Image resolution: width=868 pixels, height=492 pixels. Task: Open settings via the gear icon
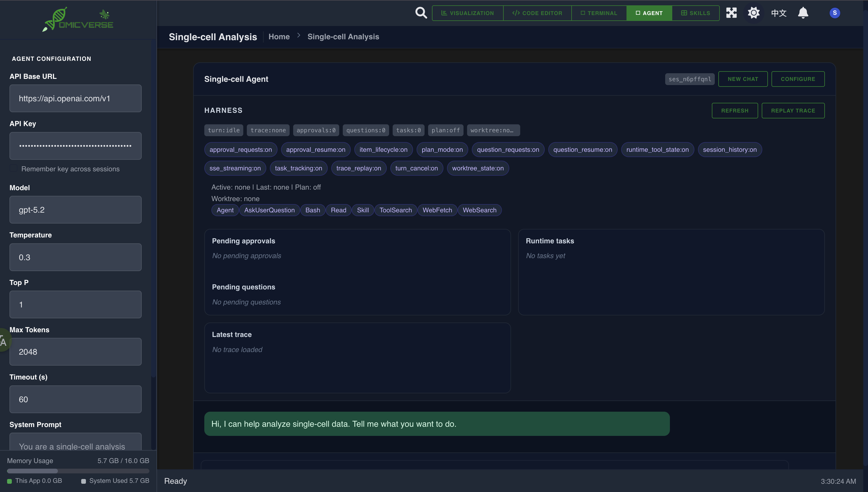click(753, 13)
